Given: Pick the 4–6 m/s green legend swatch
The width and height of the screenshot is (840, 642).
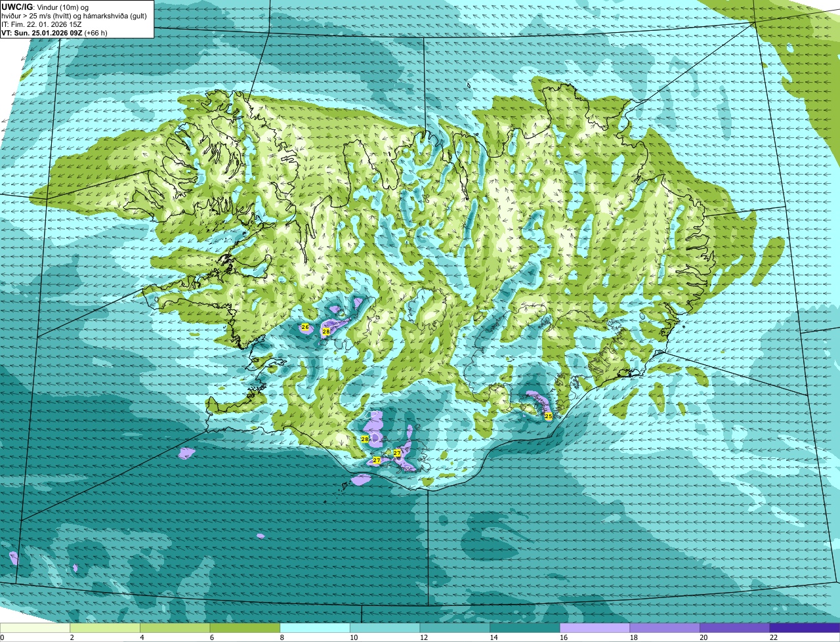Looking at the screenshot, I should tap(175, 628).
